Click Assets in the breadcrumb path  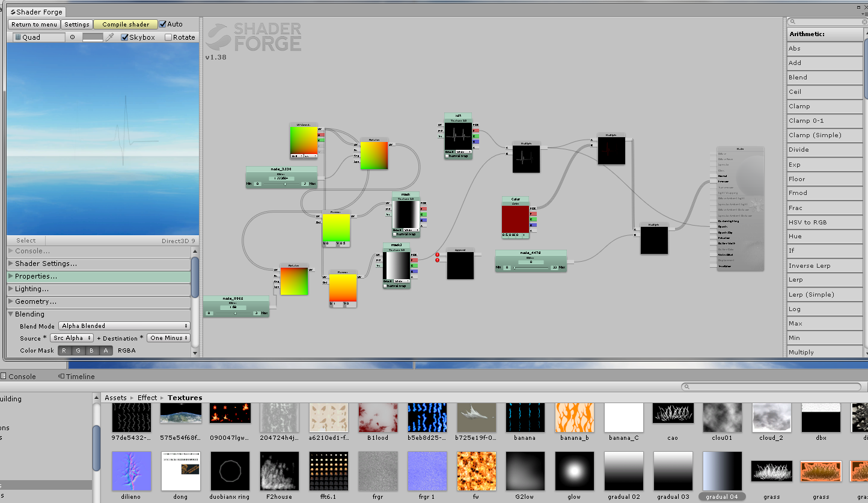coord(115,398)
